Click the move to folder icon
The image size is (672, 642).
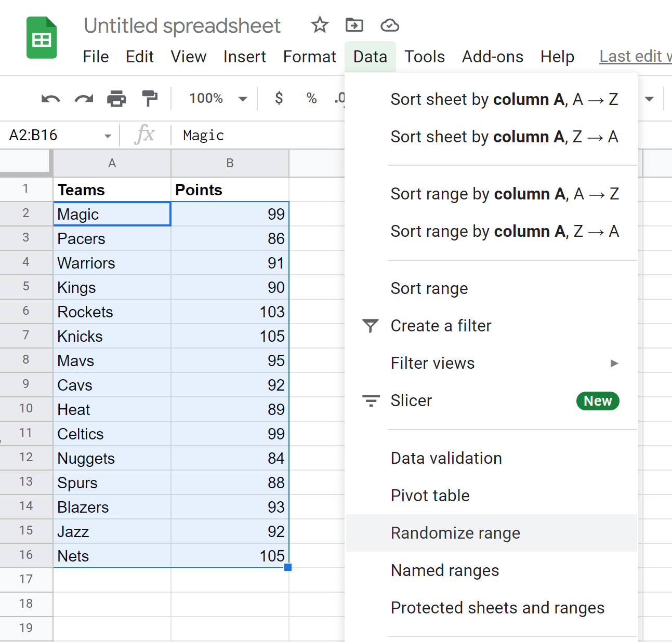[x=354, y=25]
